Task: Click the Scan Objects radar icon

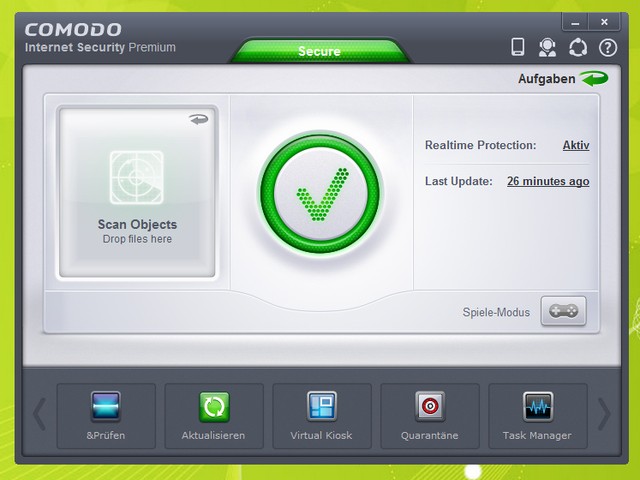Action: coord(137,177)
